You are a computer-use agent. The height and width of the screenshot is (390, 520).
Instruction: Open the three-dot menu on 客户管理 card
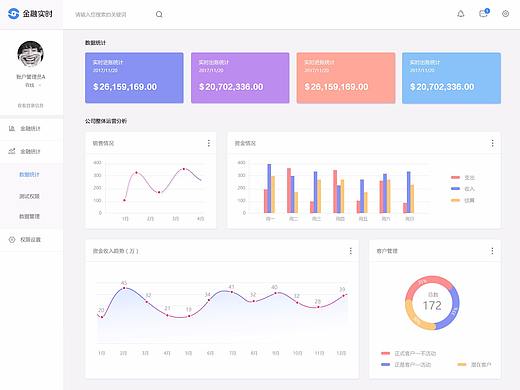(x=492, y=251)
